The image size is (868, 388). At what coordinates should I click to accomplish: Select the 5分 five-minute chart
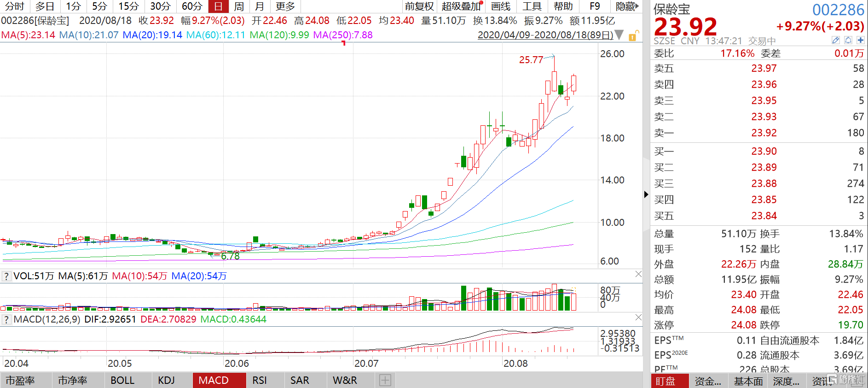tap(99, 6)
